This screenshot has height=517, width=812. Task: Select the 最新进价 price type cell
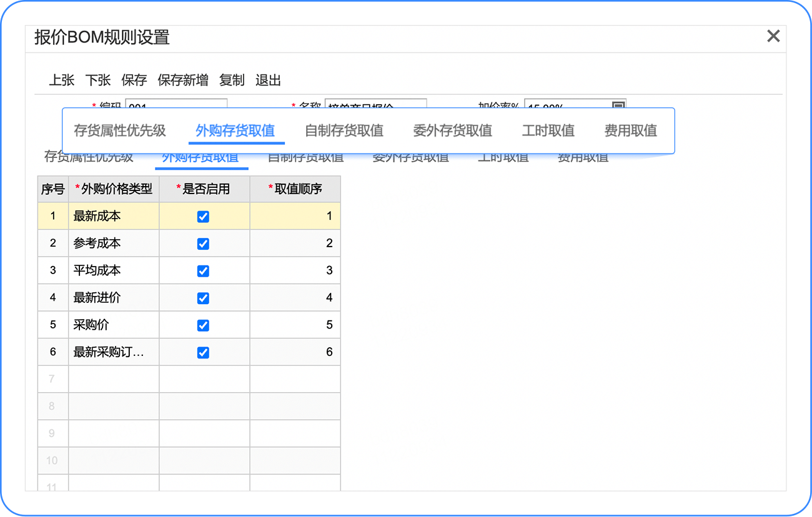(114, 298)
